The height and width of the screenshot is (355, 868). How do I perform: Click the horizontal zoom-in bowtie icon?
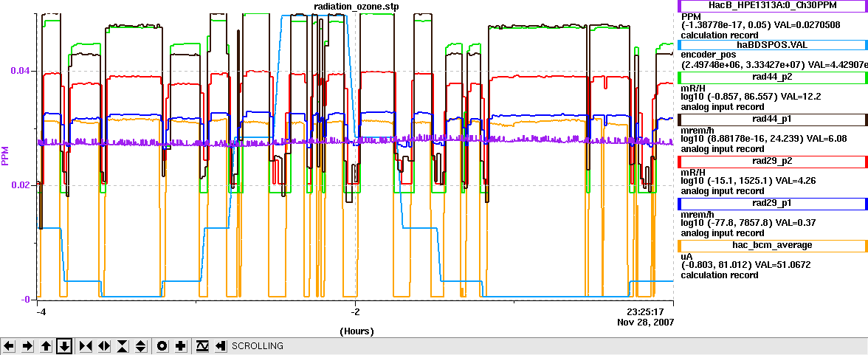point(86,346)
